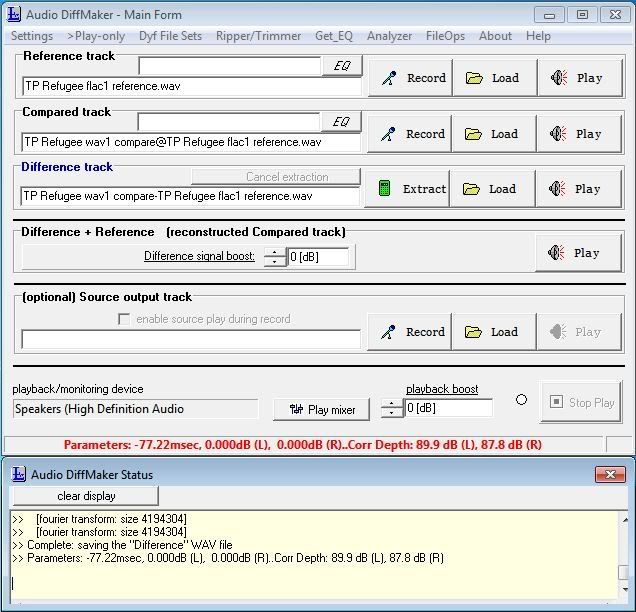Screen dimensions: 636x612
Task: Click the Reference track filename field
Action: pyautogui.click(x=192, y=86)
